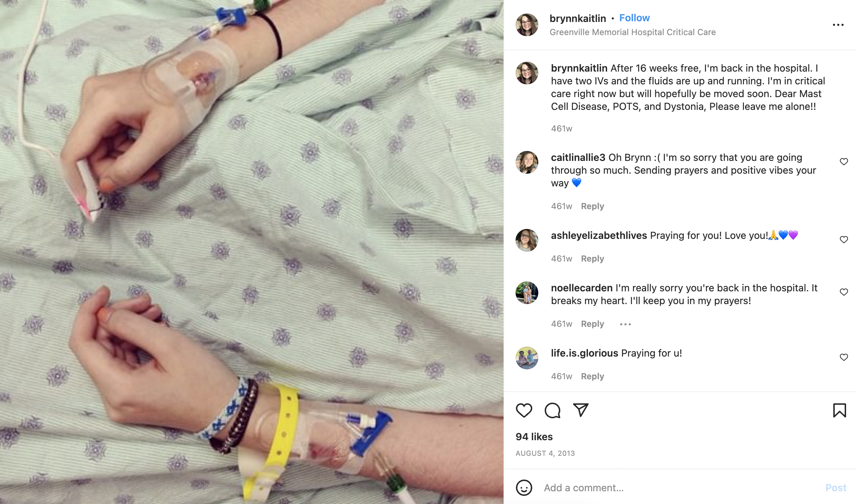Like noellecarden's comment heart
The image size is (856, 504).
844,292
